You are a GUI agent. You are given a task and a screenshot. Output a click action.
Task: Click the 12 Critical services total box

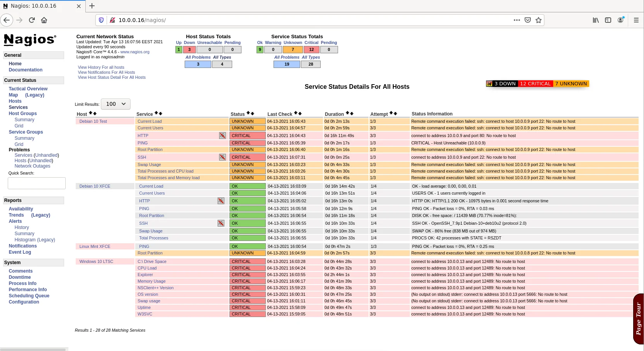311,49
